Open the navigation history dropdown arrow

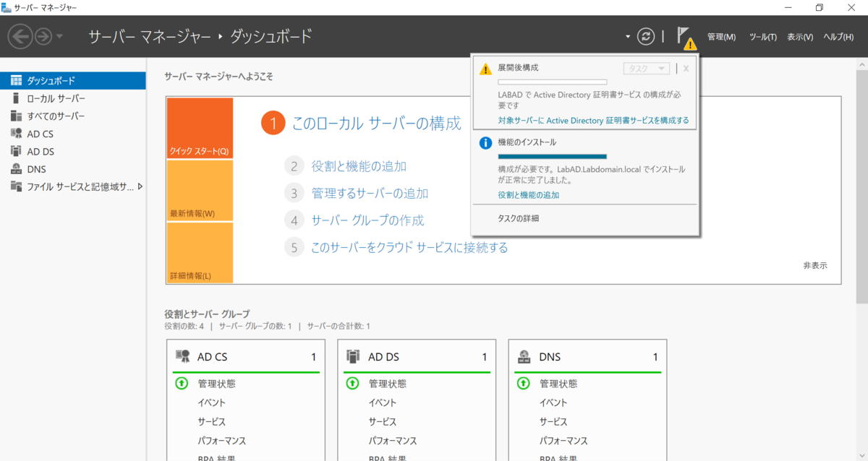click(60, 36)
